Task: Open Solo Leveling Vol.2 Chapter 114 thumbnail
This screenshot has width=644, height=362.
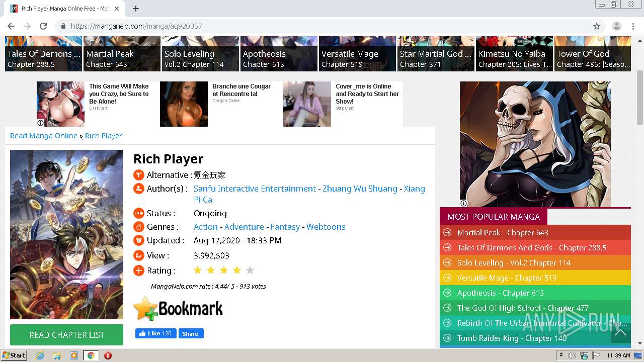Action: 200,54
